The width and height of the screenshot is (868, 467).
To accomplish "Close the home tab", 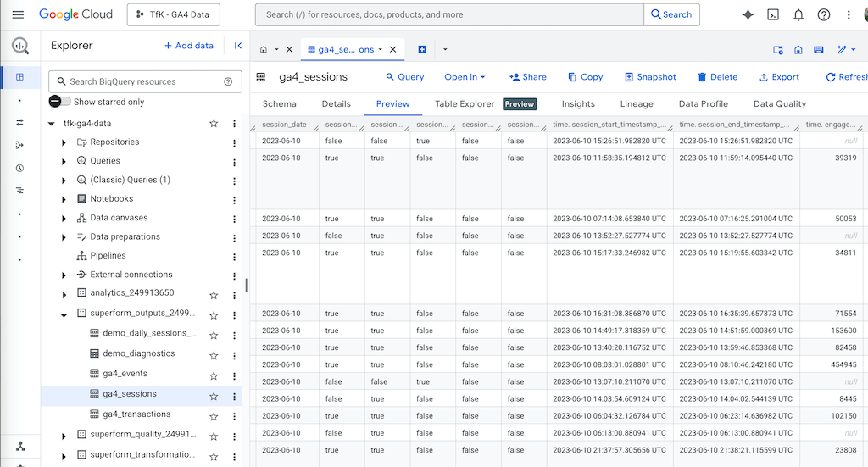I will 289,49.
